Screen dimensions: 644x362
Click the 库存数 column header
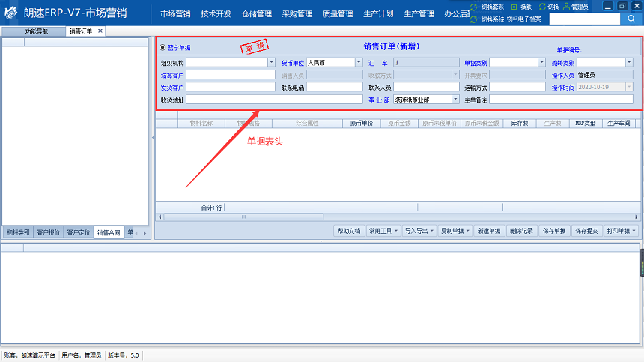coord(520,123)
